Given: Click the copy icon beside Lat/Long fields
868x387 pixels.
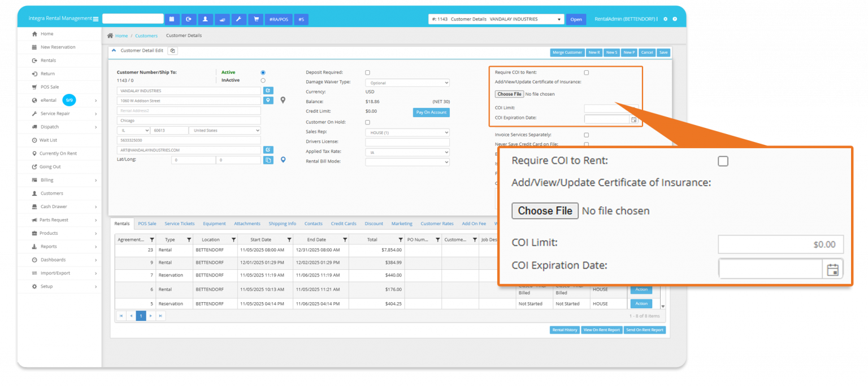Looking at the screenshot, I should click(268, 160).
